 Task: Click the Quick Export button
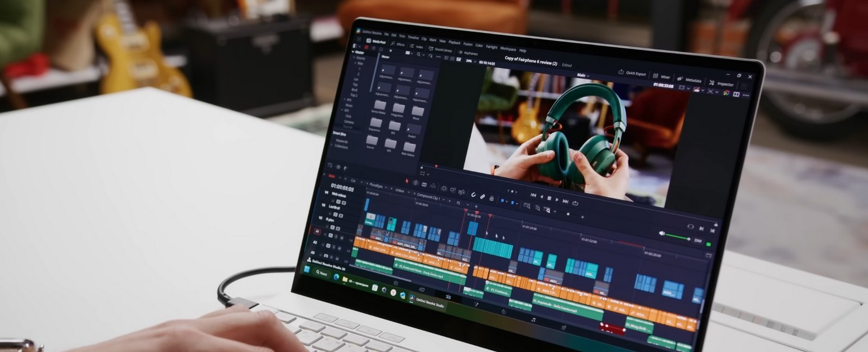point(631,72)
